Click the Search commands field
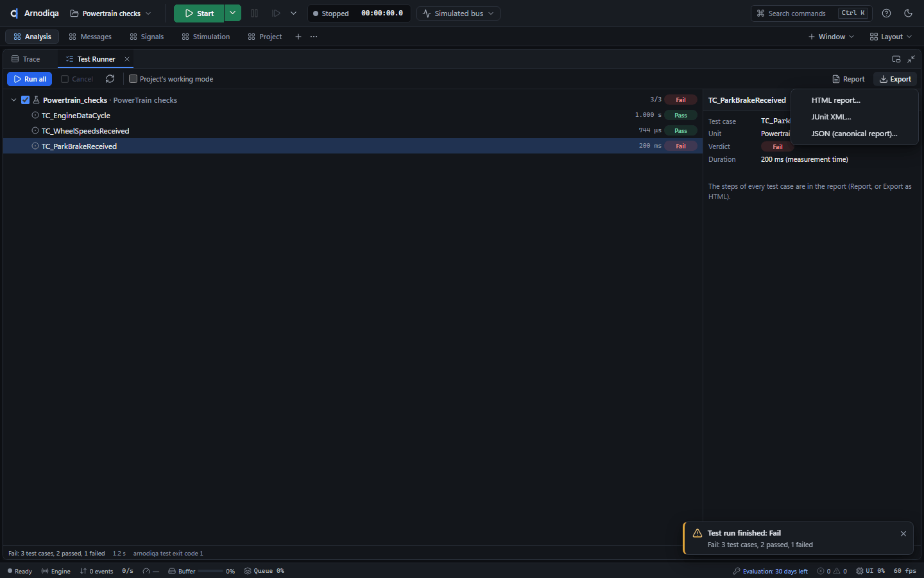 pos(811,13)
